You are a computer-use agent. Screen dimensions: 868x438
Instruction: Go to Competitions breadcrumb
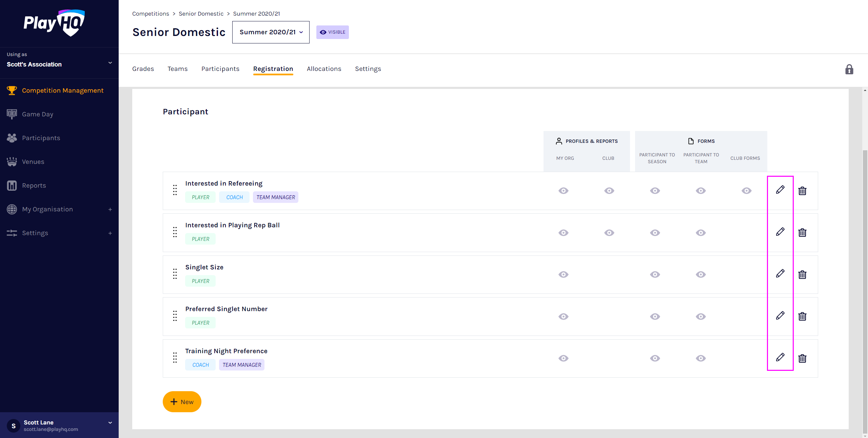tap(151, 14)
